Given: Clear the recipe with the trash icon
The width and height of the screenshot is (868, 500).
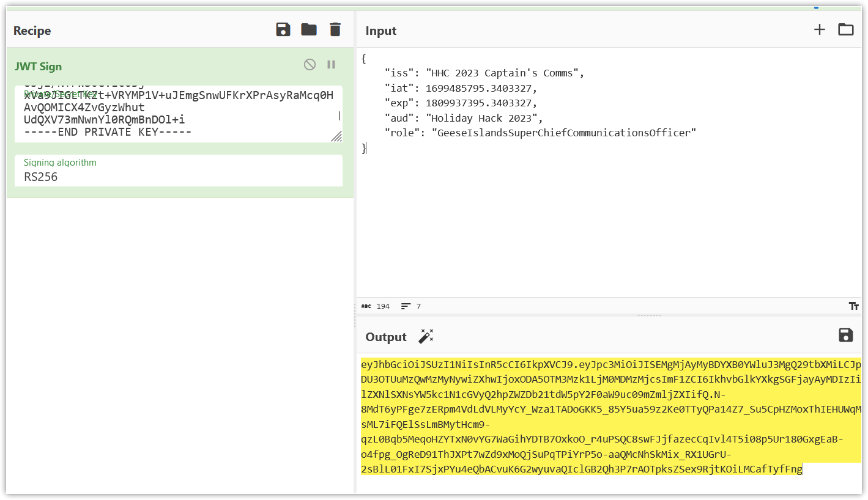Looking at the screenshot, I should coord(335,29).
